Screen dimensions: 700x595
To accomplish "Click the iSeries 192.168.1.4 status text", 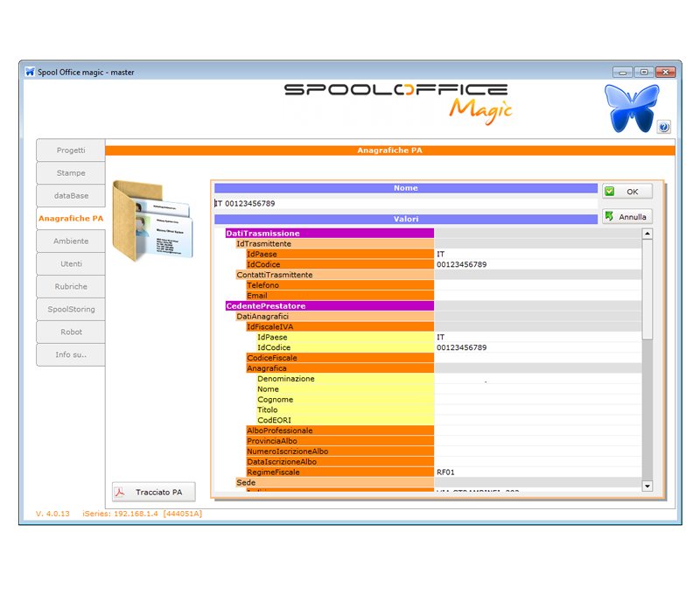I will click(x=142, y=514).
